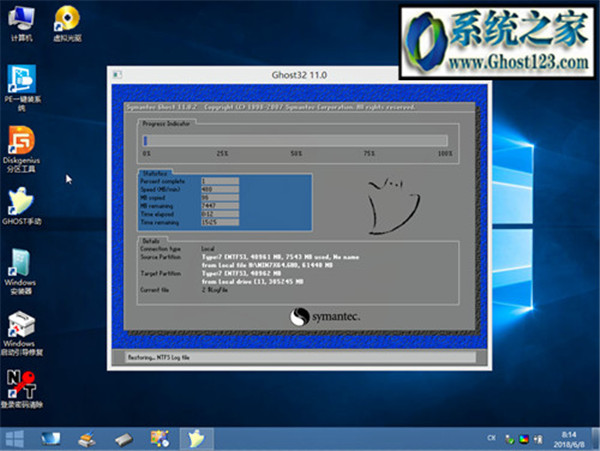Click the Speed (MB/min) value

[220, 189]
